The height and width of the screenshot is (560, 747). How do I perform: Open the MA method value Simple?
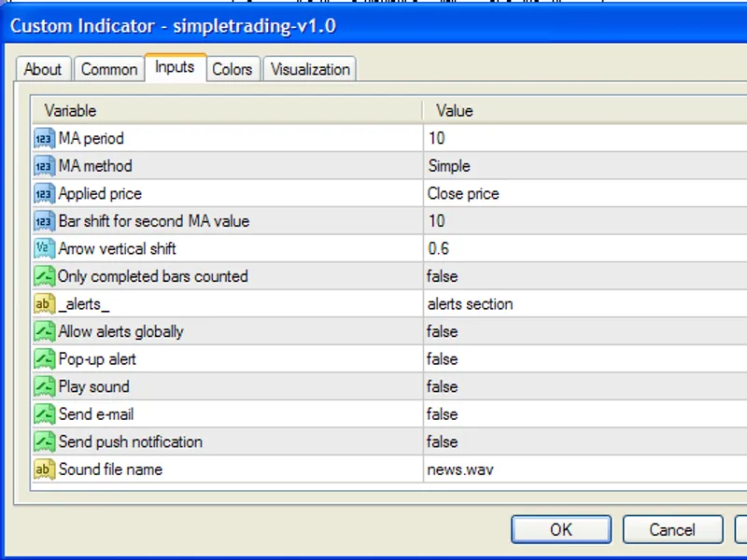pyautogui.click(x=585, y=166)
